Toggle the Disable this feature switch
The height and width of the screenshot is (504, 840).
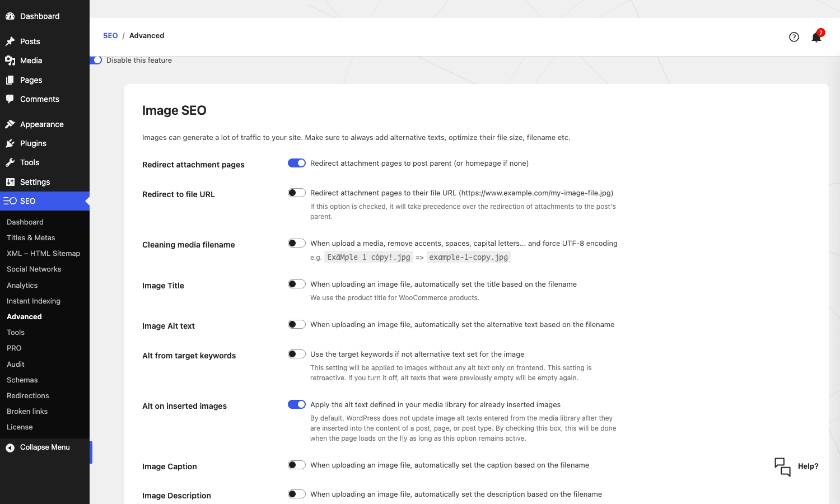tap(96, 60)
